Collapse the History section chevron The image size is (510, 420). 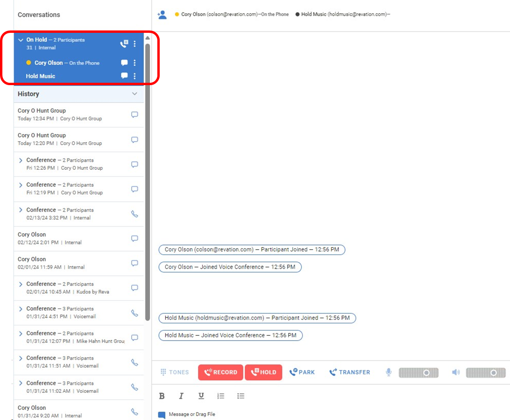(x=135, y=94)
